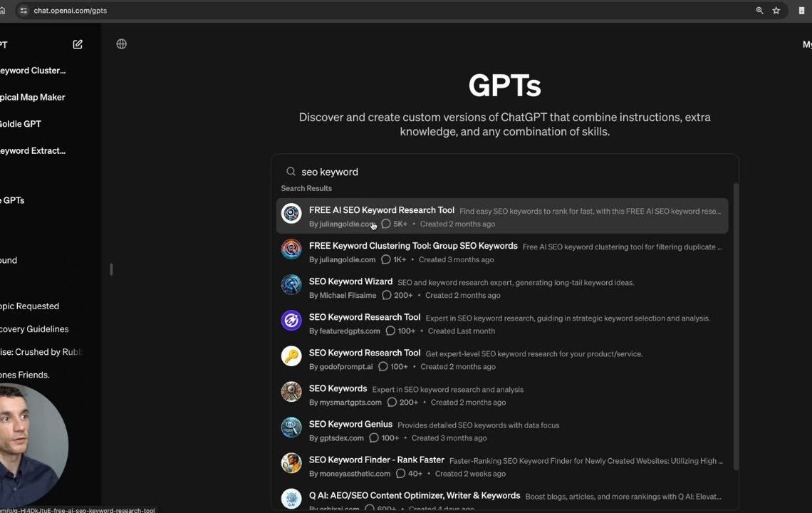The height and width of the screenshot is (513, 812).
Task: Click the chat bubble icon beside 40+
Action: [x=400, y=474]
